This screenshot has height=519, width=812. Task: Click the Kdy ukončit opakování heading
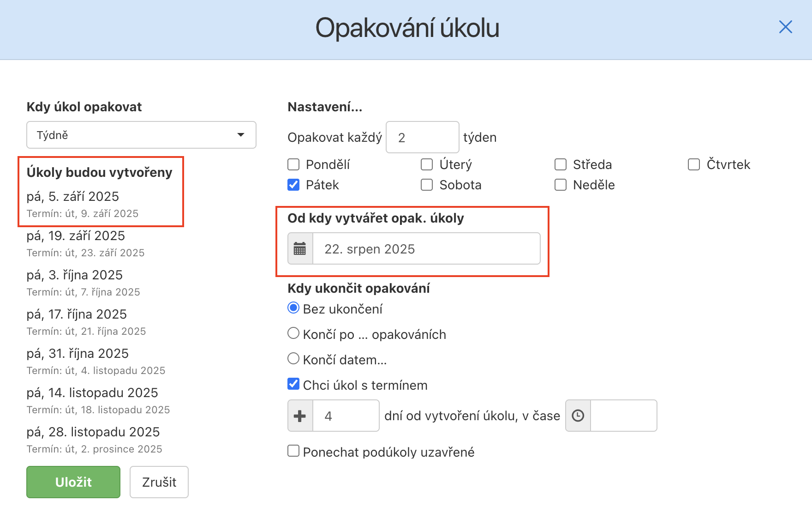pyautogui.click(x=358, y=289)
